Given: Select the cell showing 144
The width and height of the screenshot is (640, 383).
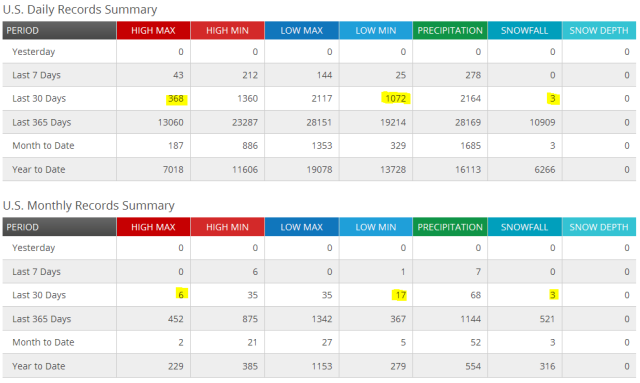Looking at the screenshot, I should tap(302, 75).
